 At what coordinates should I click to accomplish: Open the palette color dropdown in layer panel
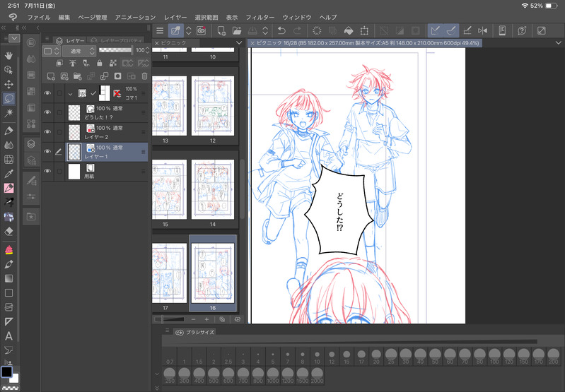[x=51, y=51]
